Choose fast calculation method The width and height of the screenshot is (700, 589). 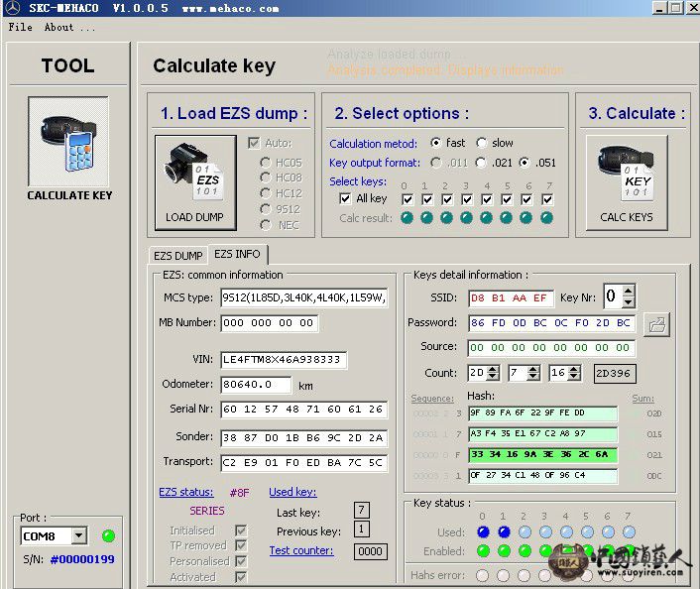435,143
